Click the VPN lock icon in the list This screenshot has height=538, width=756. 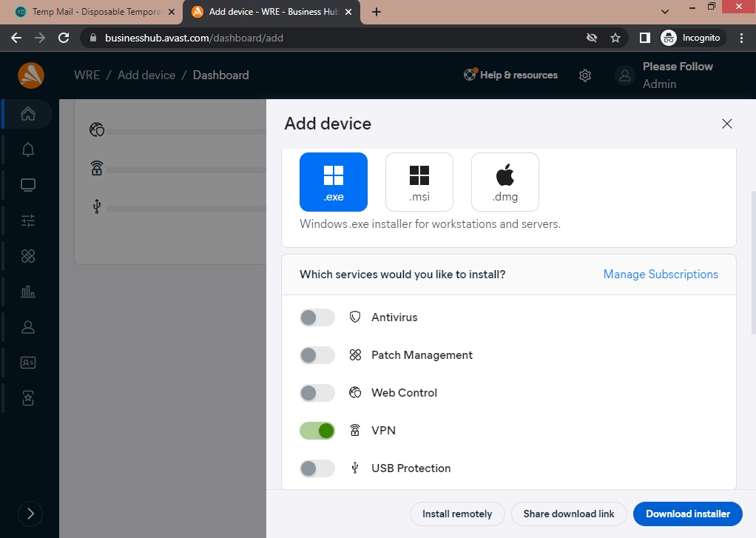click(355, 430)
